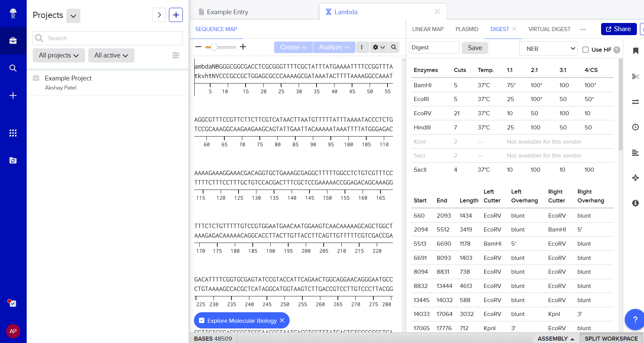This screenshot has width=644, height=343.
Task: Click the information icon in right sidebar
Action: point(635,203)
